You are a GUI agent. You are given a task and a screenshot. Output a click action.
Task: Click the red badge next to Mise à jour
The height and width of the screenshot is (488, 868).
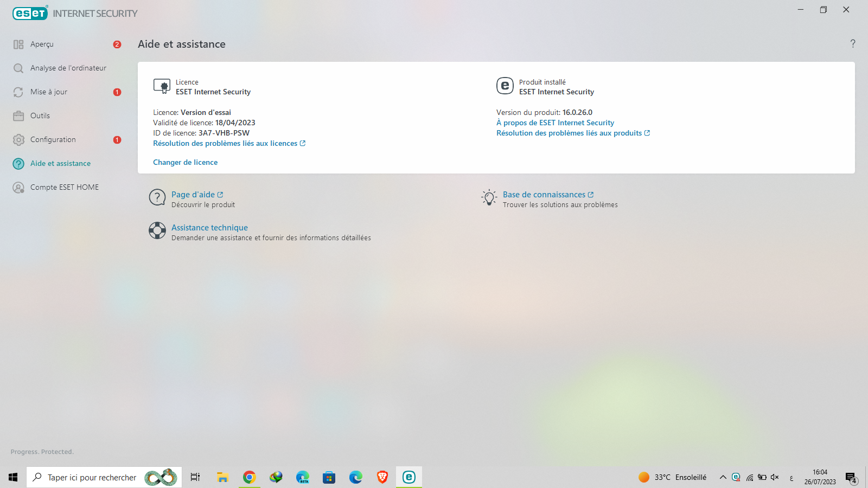(117, 92)
